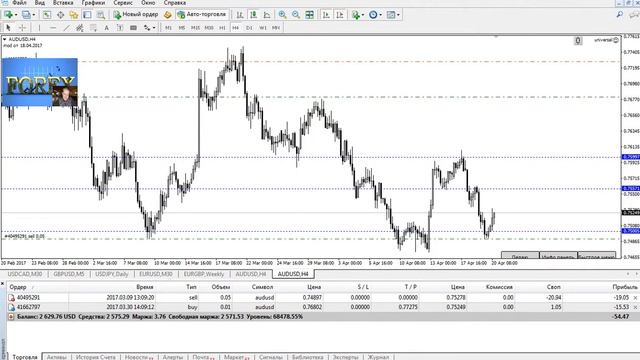Click the chart price scale on right
This screenshot has height=360, width=640.
point(631,147)
